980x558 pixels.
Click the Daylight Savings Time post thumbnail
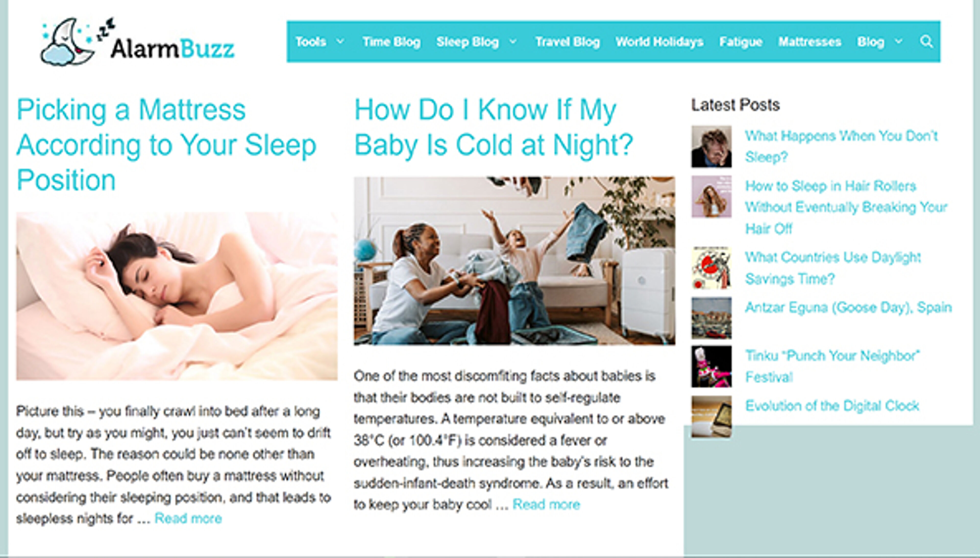[x=712, y=268]
